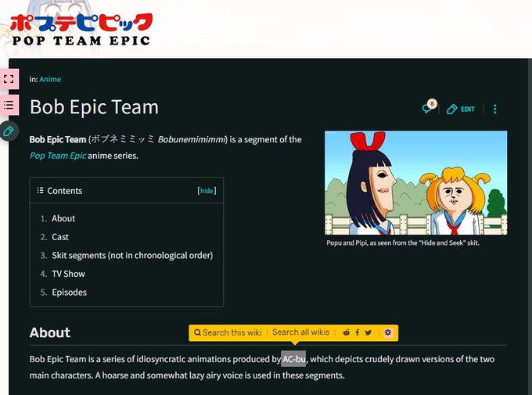Open the Anime category link
The height and width of the screenshot is (395, 532).
[x=50, y=80]
